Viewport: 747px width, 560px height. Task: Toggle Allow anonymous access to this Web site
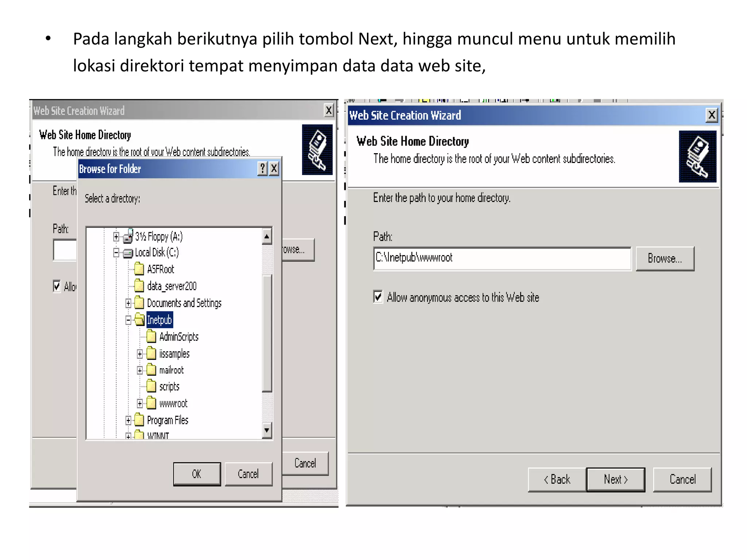[378, 297]
